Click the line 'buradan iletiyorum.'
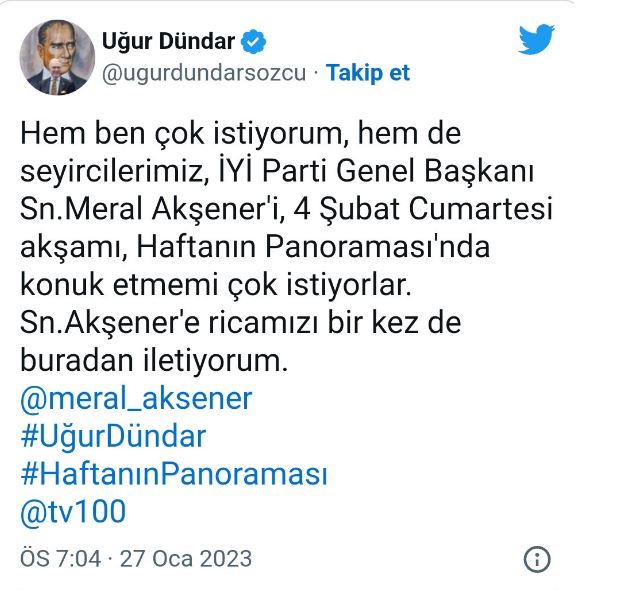618x590 pixels. coord(154,360)
